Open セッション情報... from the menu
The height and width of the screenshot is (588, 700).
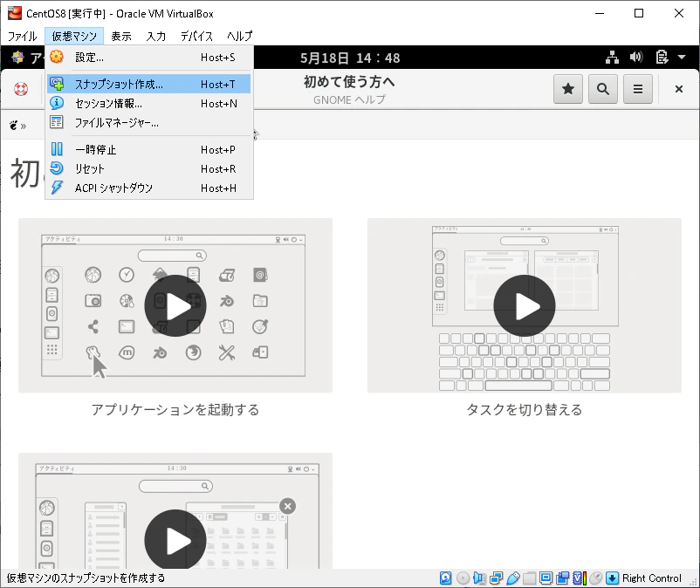[149, 104]
